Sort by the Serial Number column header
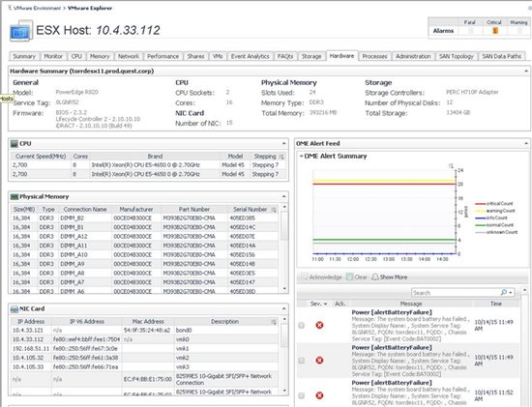 [251, 210]
